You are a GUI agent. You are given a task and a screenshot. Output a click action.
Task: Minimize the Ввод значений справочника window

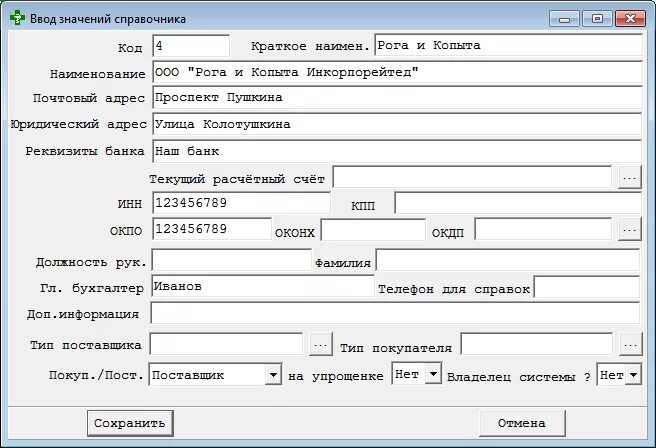(x=564, y=19)
